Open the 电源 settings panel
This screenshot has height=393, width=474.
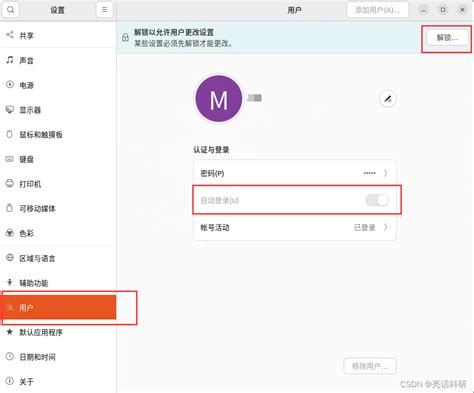coord(58,85)
